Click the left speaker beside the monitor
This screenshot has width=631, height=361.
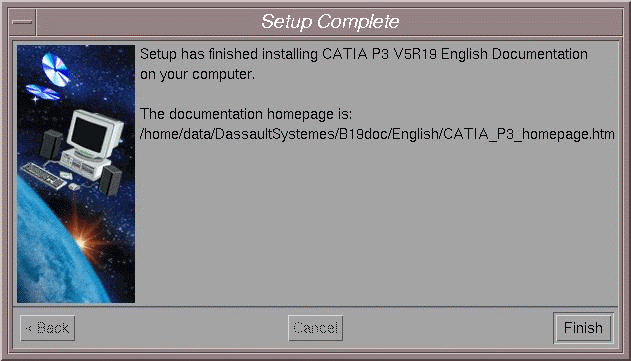click(51, 144)
